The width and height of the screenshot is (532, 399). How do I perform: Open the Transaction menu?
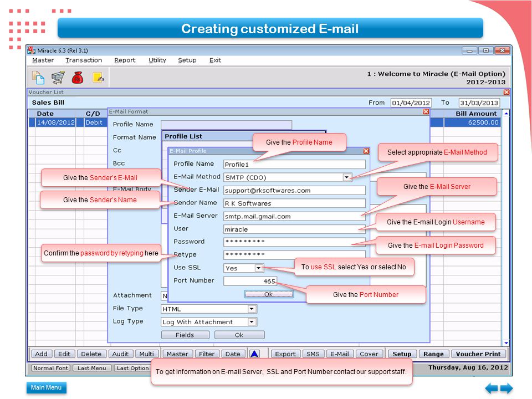tap(84, 60)
